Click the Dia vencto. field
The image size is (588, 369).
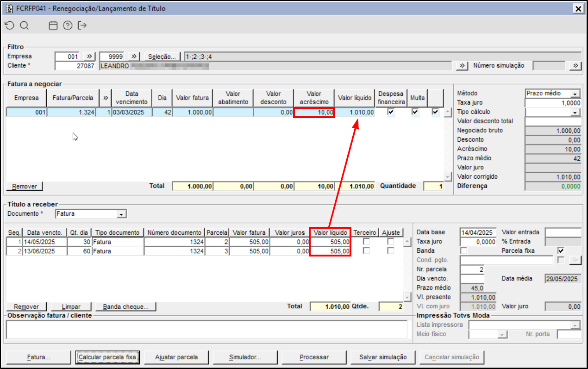(472, 279)
